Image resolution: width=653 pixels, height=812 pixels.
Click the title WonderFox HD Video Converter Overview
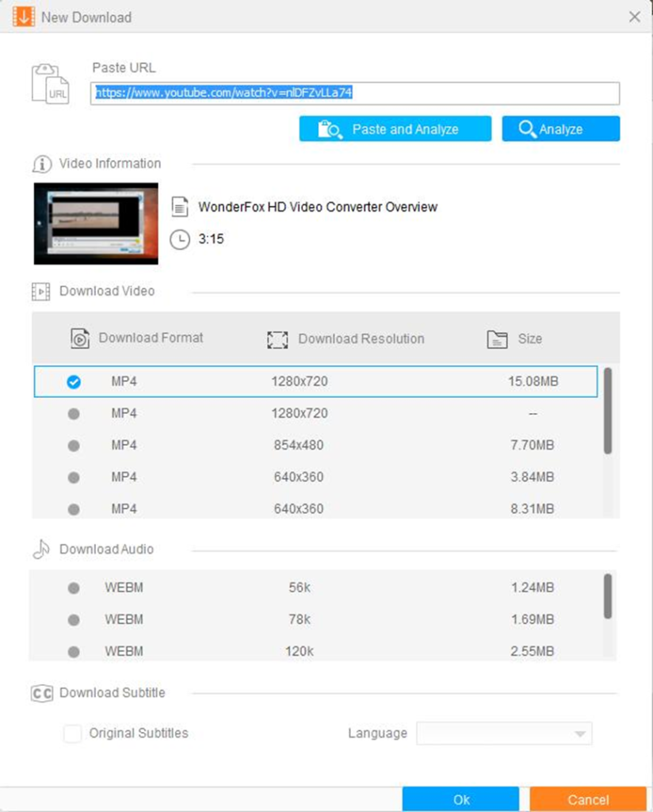click(x=318, y=207)
